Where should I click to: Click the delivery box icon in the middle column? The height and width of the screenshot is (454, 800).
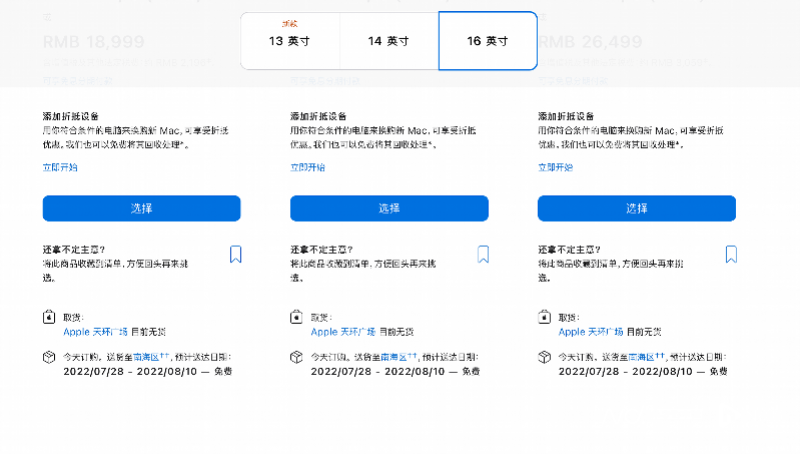[x=296, y=357]
